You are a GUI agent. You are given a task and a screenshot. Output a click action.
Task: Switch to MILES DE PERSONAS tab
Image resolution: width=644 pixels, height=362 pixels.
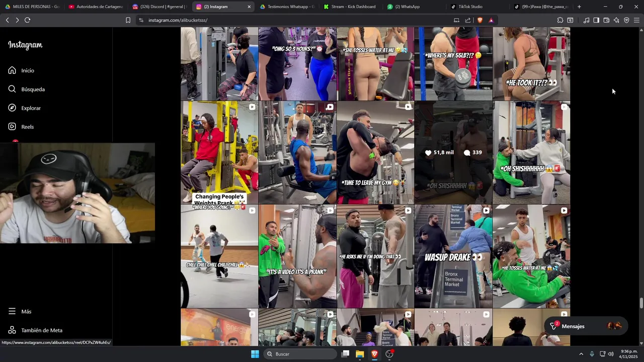pyautogui.click(x=32, y=7)
